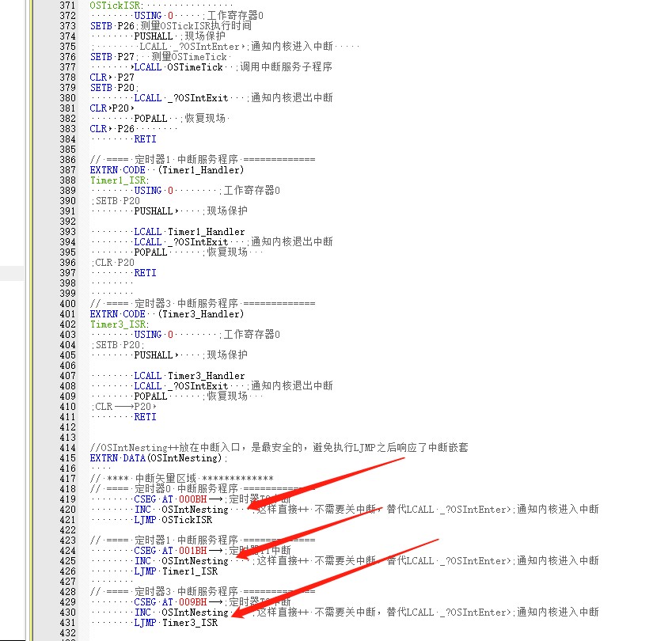Screen dimensions: 672x641
Task: Click the 定时器1 comment on line 423
Action: click(203, 540)
